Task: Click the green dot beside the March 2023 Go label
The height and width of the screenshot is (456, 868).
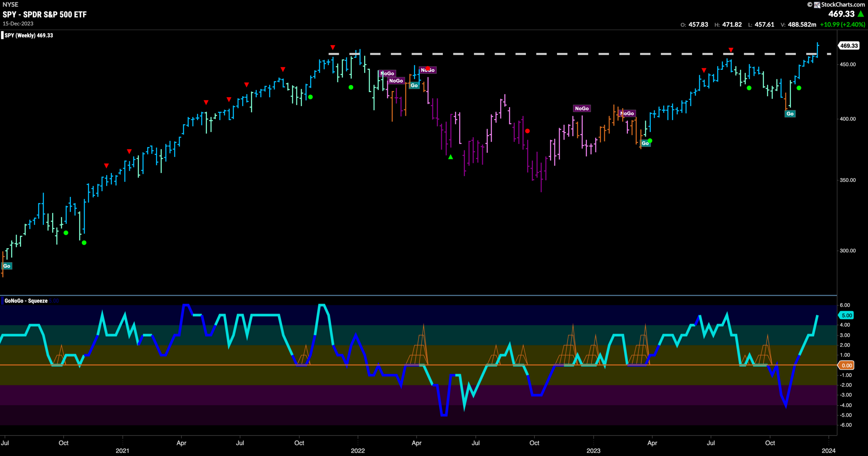Action: click(650, 141)
